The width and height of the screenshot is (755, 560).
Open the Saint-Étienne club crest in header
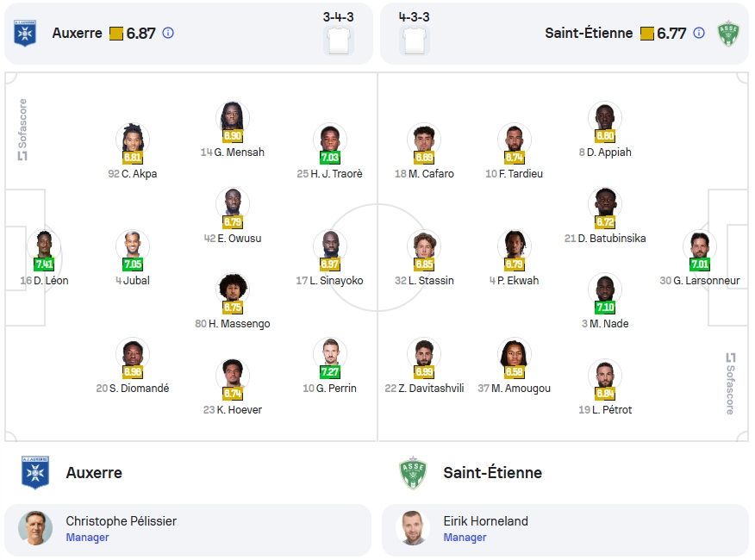[728, 34]
